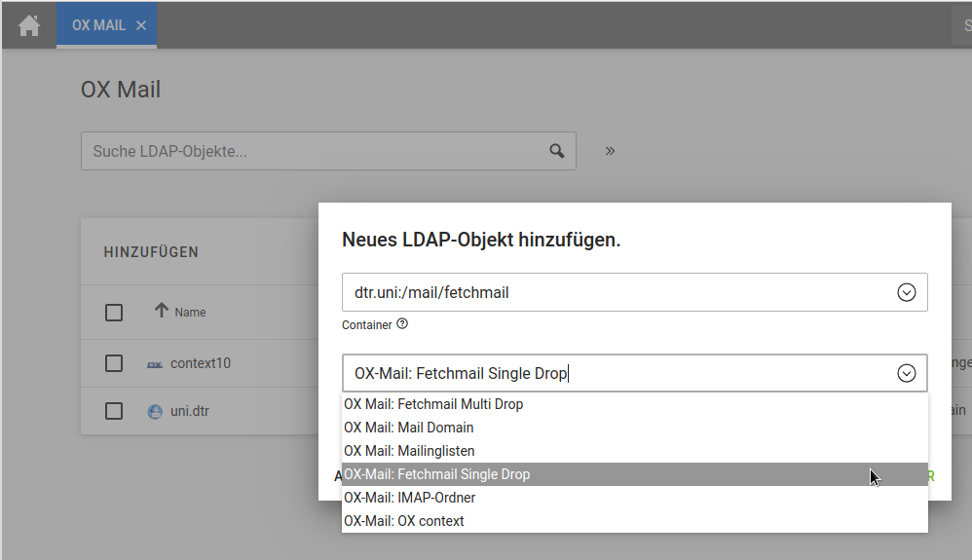
Task: Check the context10 row checkbox
Action: (114, 363)
